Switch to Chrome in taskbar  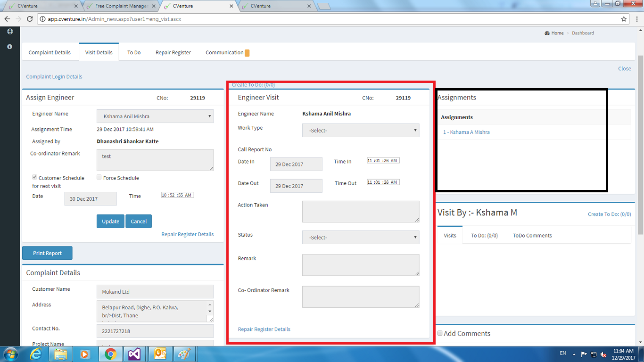[111, 354]
